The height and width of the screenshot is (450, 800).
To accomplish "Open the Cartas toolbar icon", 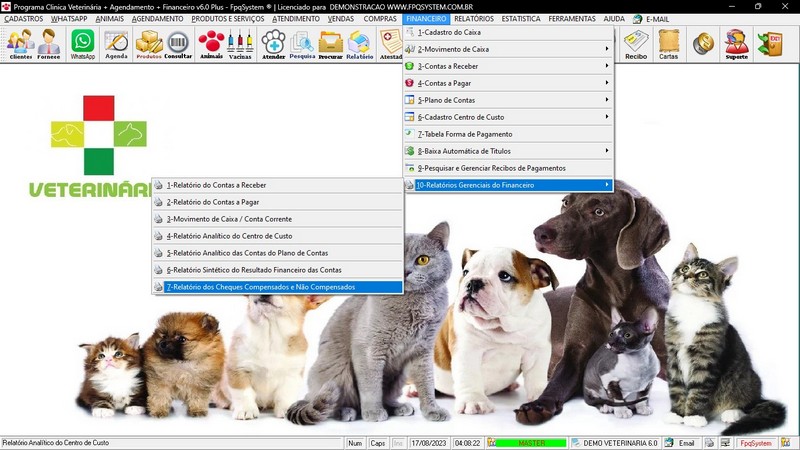I will [x=668, y=44].
